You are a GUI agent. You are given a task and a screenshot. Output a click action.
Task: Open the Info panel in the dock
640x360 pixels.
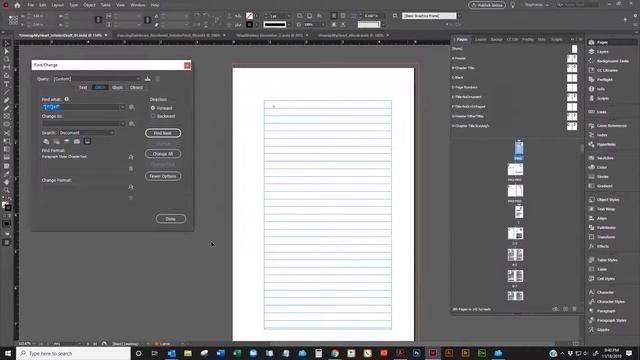coord(600,89)
